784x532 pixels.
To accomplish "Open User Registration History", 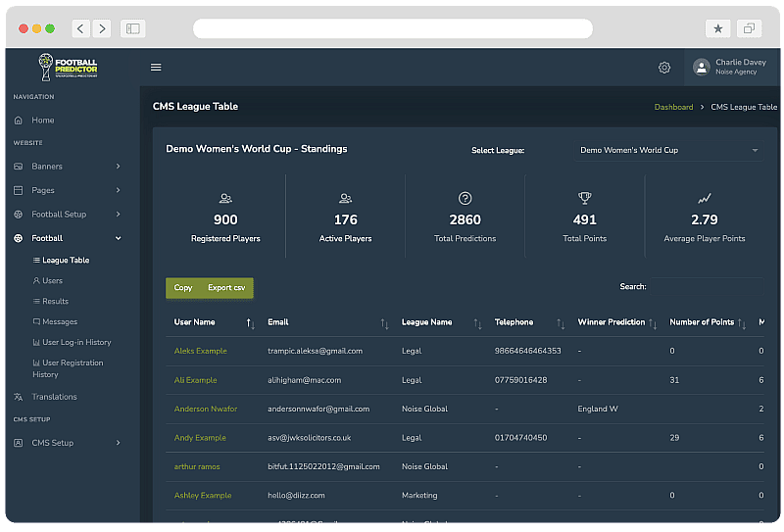I will (x=68, y=368).
